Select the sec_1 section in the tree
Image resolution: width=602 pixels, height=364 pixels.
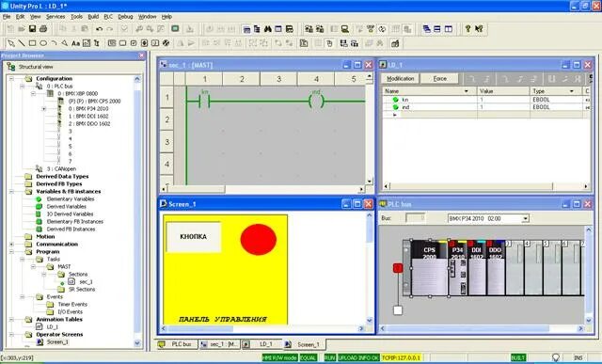(86, 281)
